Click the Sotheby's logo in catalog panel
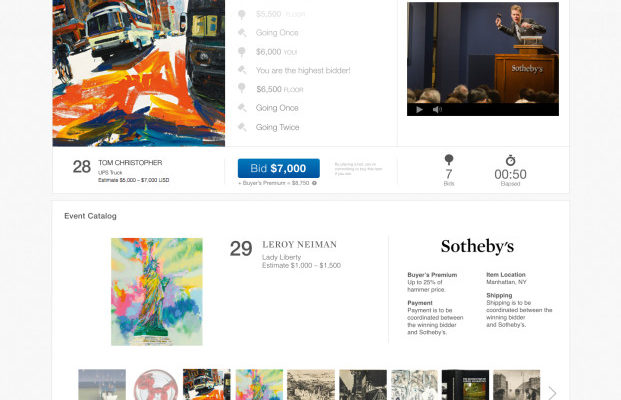Image resolution: width=621 pixels, height=400 pixels. 477,246
